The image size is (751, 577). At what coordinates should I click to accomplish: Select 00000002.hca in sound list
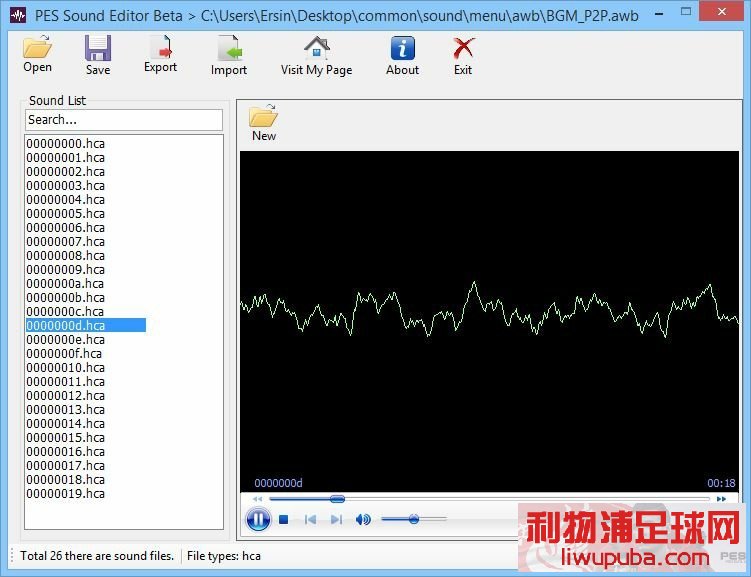[x=66, y=171]
